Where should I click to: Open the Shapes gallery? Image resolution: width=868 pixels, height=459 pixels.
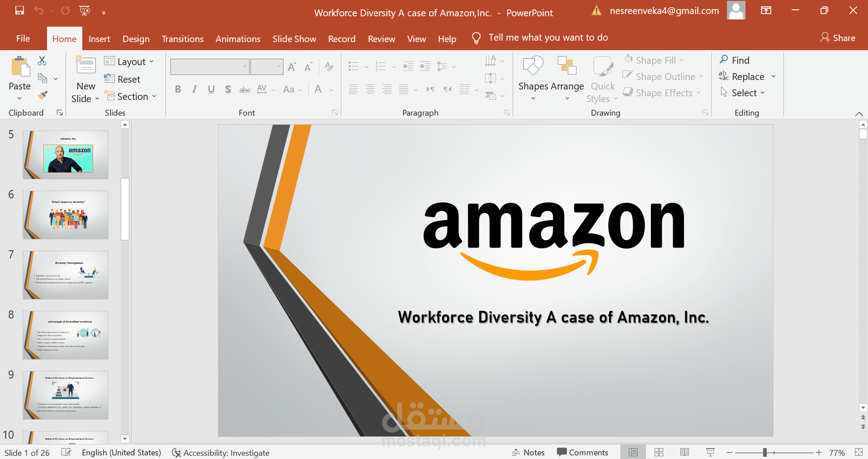(x=533, y=78)
